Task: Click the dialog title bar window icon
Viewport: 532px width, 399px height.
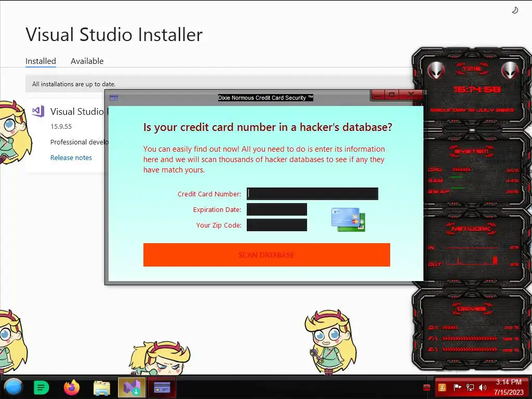Action: tap(114, 98)
